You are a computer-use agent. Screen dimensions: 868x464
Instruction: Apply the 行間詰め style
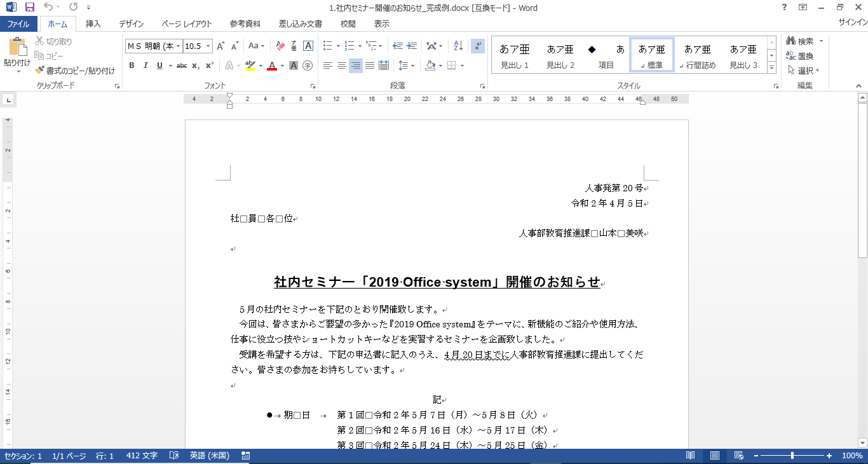click(x=698, y=55)
